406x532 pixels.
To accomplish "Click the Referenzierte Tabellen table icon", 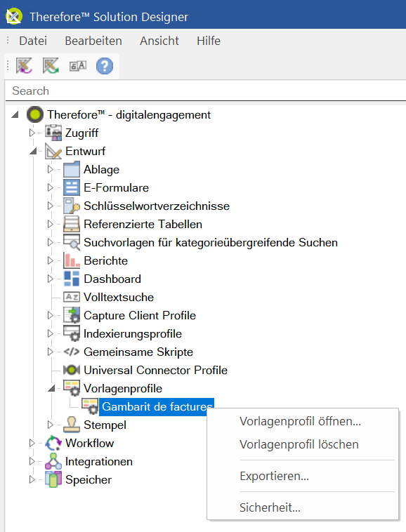I will point(72,224).
